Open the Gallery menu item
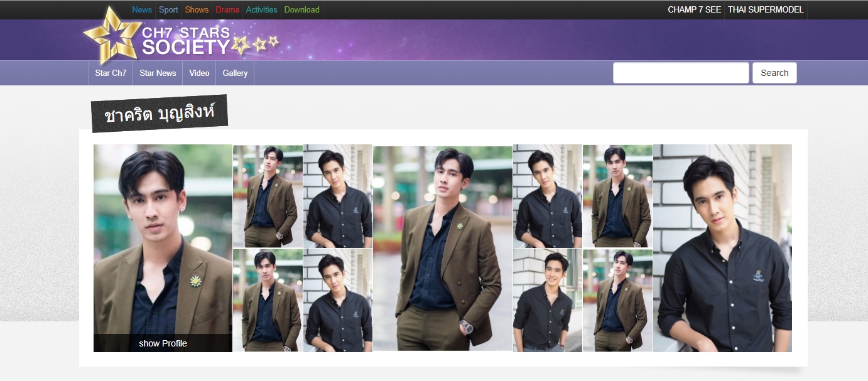Screen dimensions: 868x381 (235, 73)
